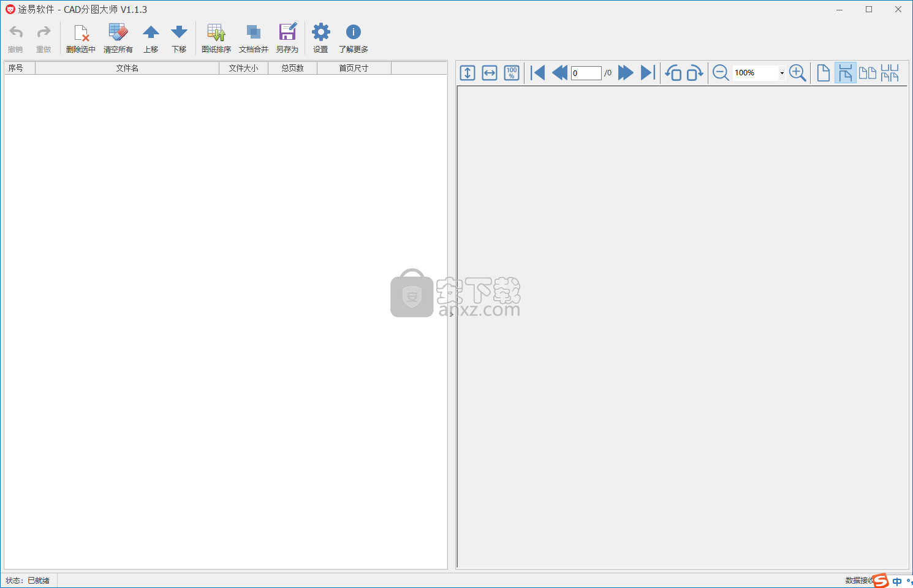Select continuous facing pages view mode

[x=890, y=73]
